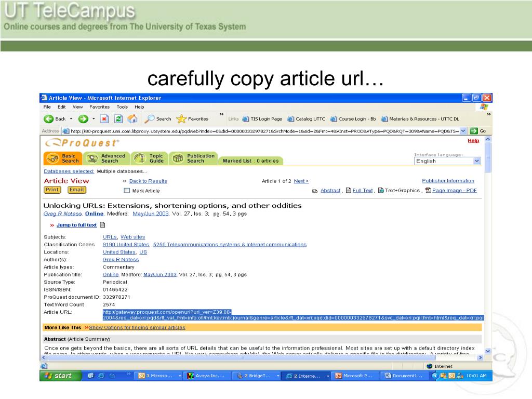
Task: Go to the Next article link
Action: click(301, 181)
